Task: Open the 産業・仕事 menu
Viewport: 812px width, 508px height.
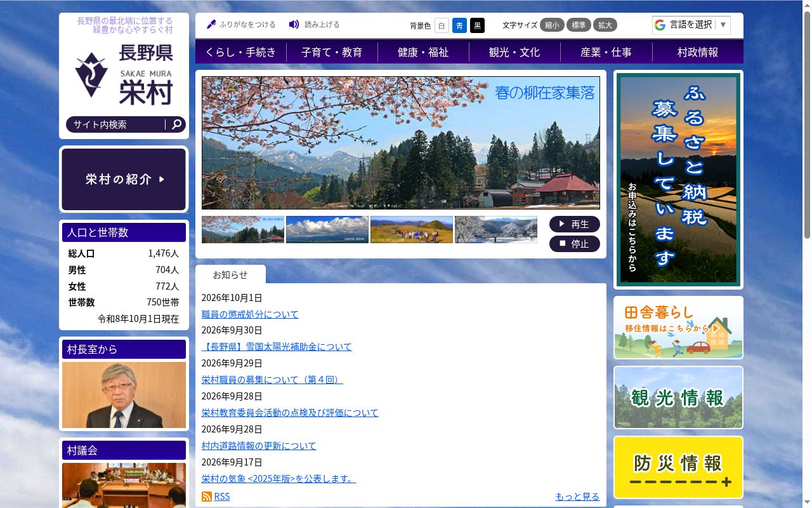Action: pos(606,52)
